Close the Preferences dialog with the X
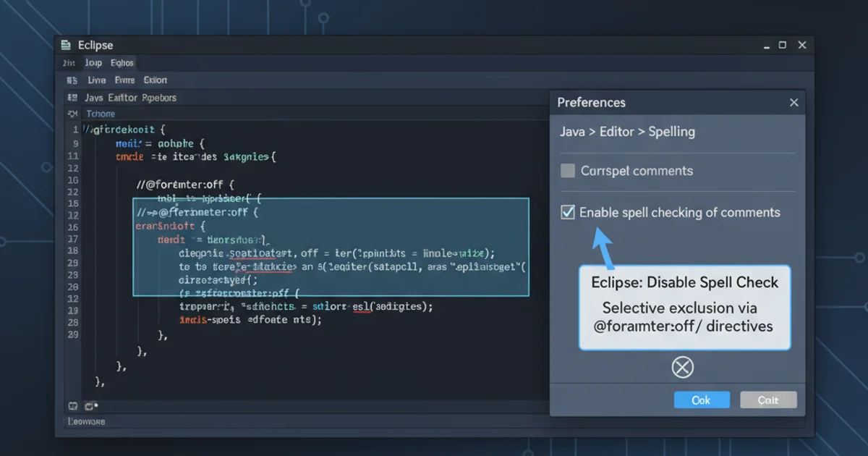868x456 pixels. click(793, 103)
